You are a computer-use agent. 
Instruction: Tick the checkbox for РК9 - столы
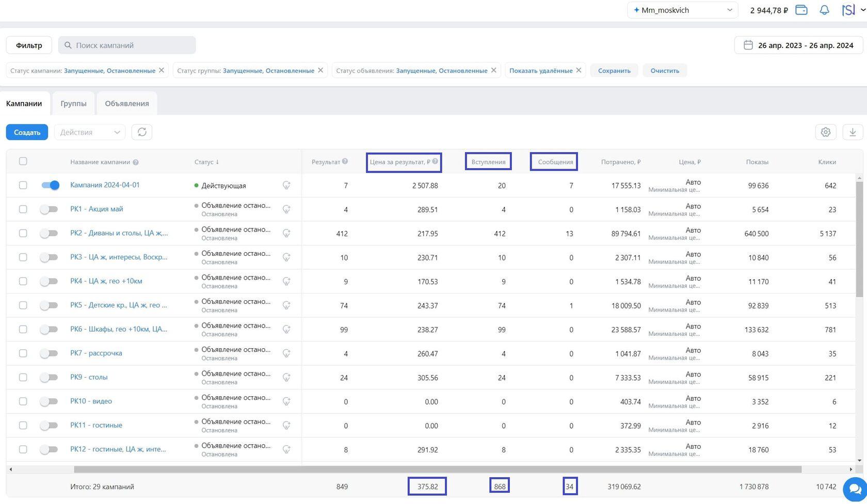pyautogui.click(x=23, y=377)
